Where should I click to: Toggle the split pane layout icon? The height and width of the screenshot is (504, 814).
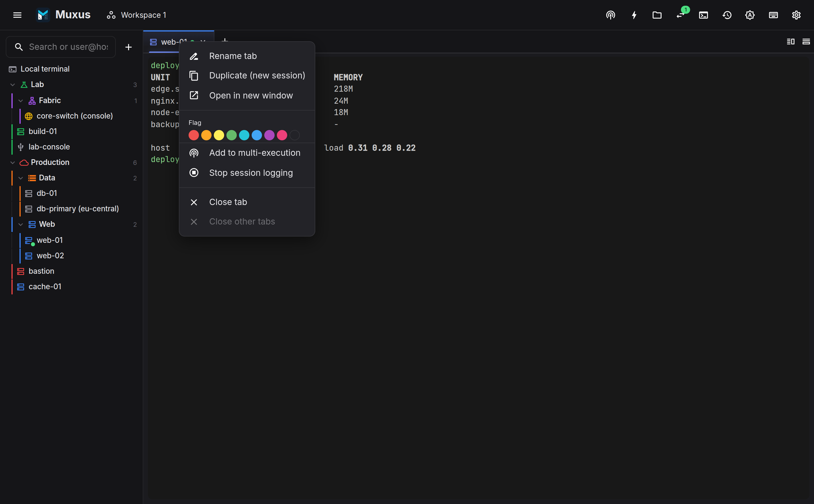point(791,42)
